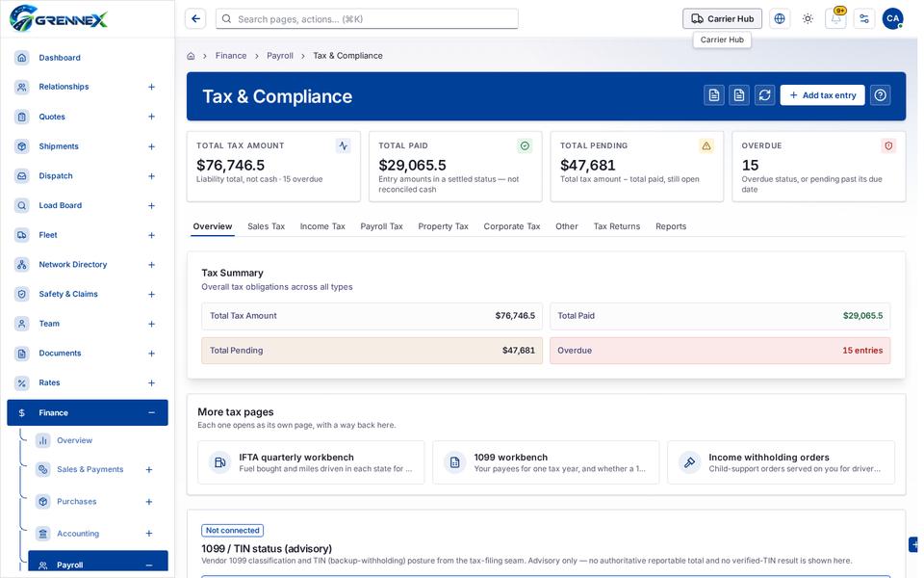
Task: Expand the Accounting submenu
Action: [149, 533]
